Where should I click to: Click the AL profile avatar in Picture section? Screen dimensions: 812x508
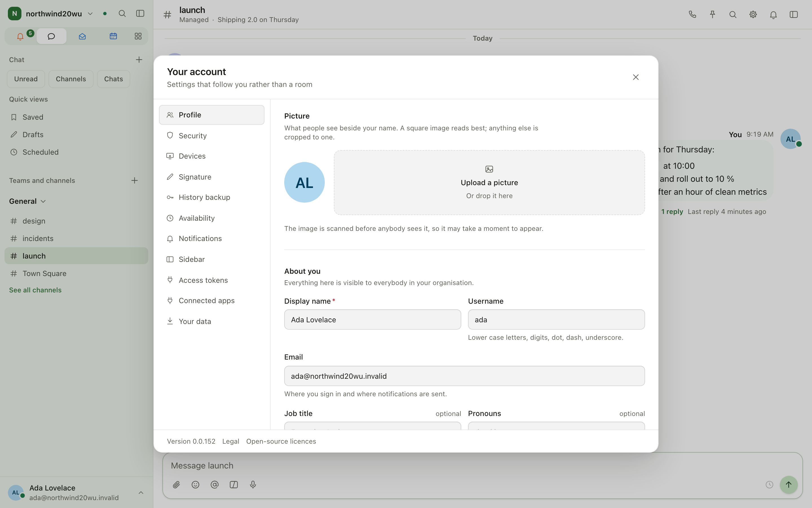[x=304, y=182]
